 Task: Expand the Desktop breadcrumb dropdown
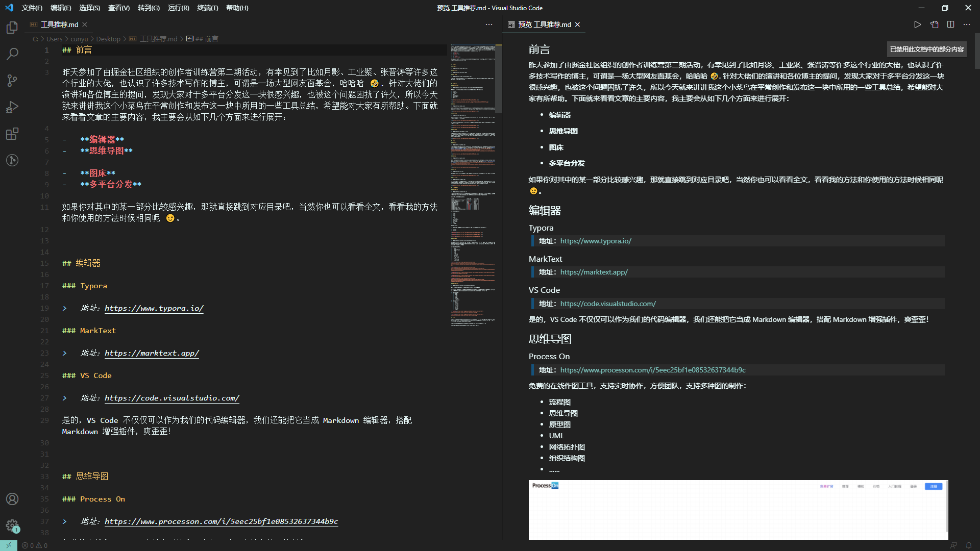tap(108, 39)
